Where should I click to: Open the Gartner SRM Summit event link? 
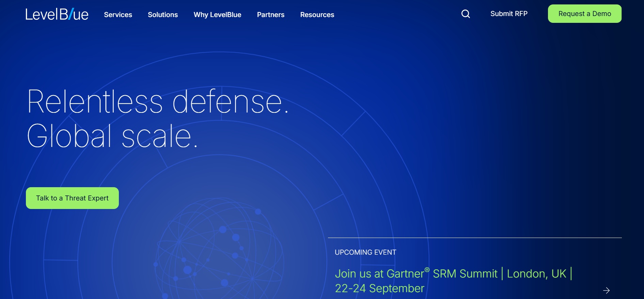click(x=453, y=281)
